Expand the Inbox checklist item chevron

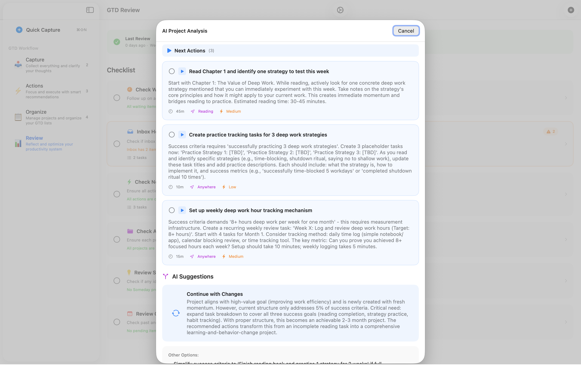566,144
